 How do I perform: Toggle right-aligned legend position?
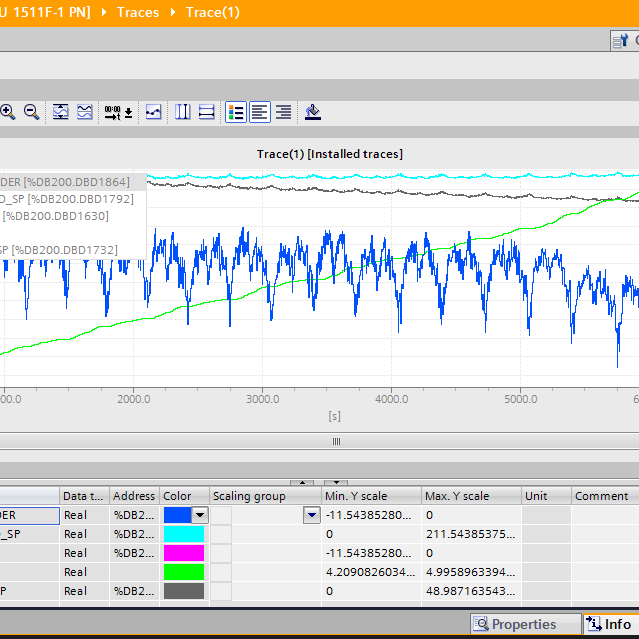pos(283,112)
